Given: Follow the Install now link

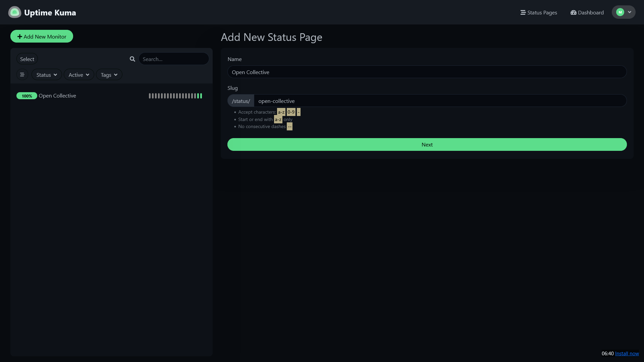Looking at the screenshot, I should tap(627, 354).
